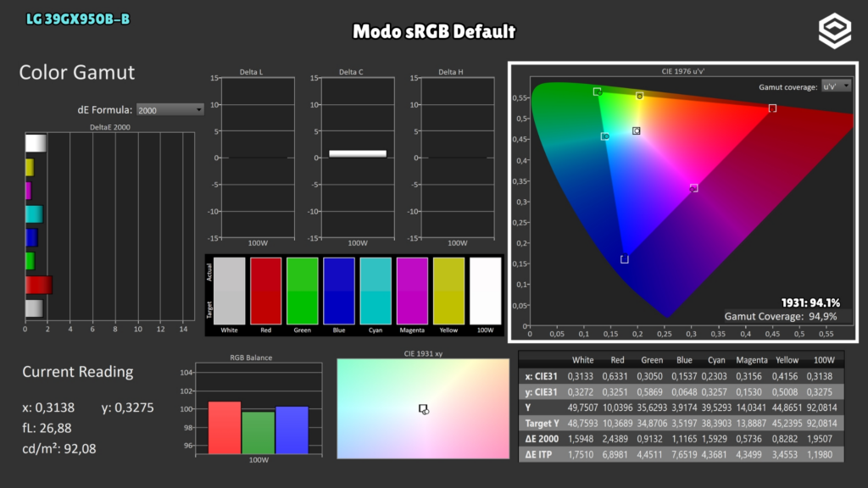Click the White color swatch
Screen dimensions: 868x488
[x=229, y=291]
